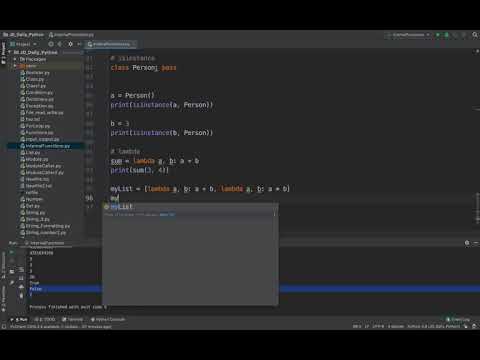Open the TODO tool window tab
Screen dimensions: 480x360
pyautogui.click(x=44, y=319)
